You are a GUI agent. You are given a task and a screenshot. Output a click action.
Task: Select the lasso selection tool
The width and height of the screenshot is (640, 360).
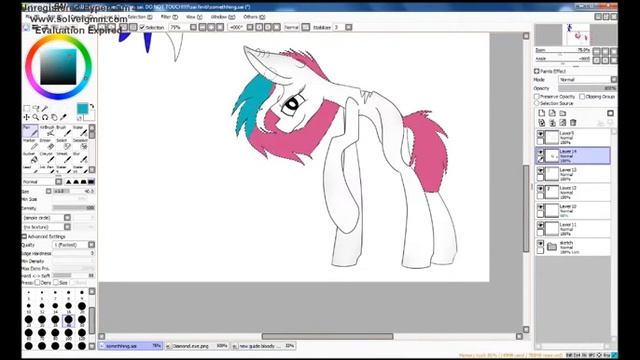(36, 108)
